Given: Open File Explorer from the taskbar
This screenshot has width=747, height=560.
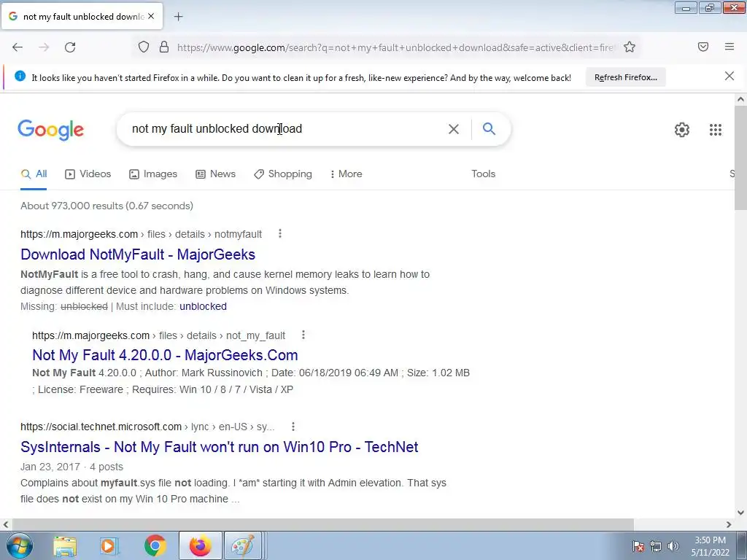Looking at the screenshot, I should 65,546.
